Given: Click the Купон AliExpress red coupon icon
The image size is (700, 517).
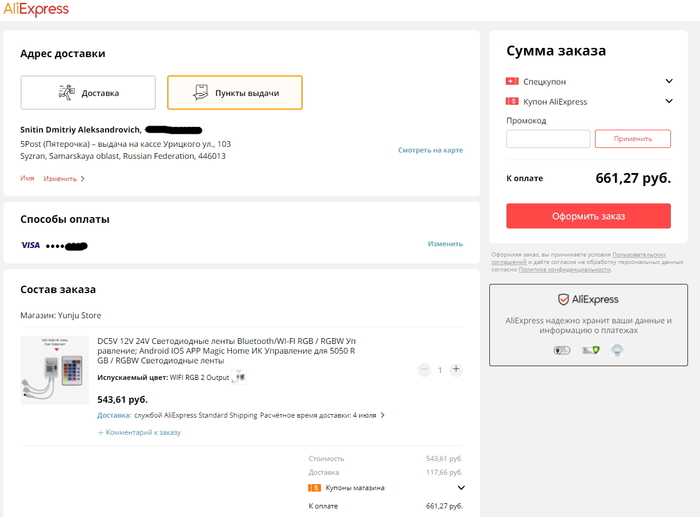Looking at the screenshot, I should click(x=512, y=101).
